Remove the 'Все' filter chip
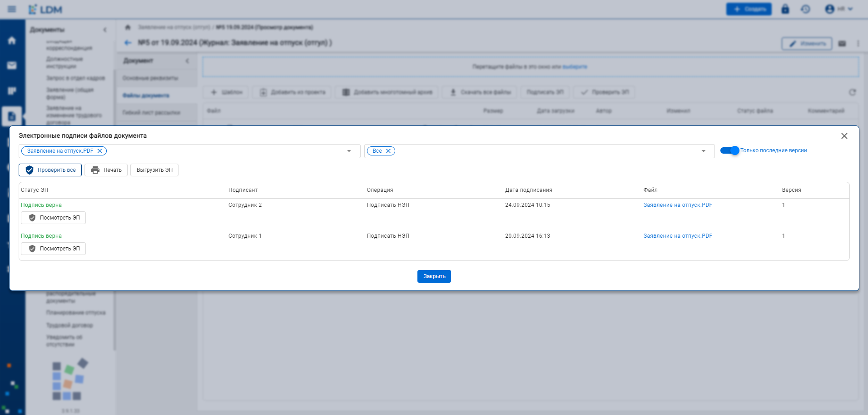This screenshot has height=415, width=868. 388,151
